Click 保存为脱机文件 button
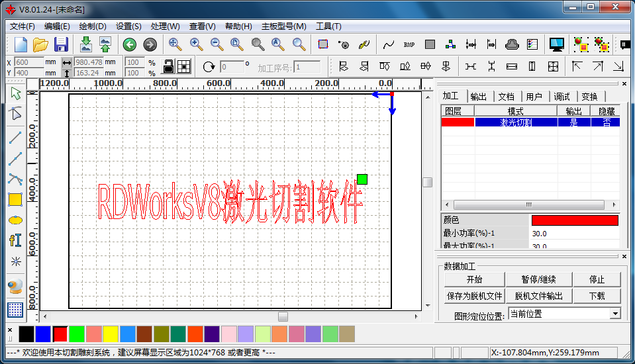635x364 pixels. tap(474, 296)
